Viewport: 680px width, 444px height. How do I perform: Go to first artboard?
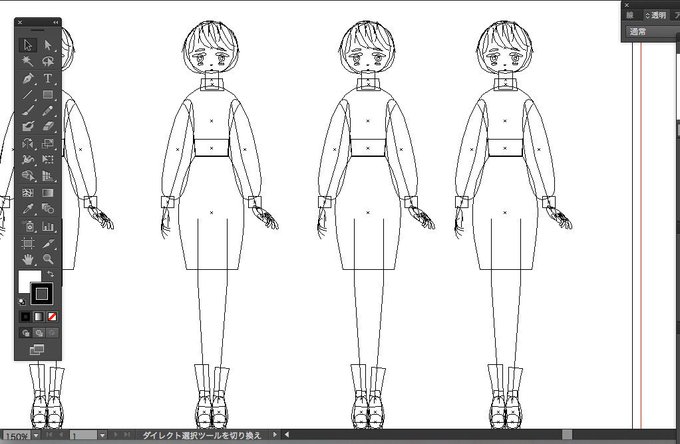(49, 434)
